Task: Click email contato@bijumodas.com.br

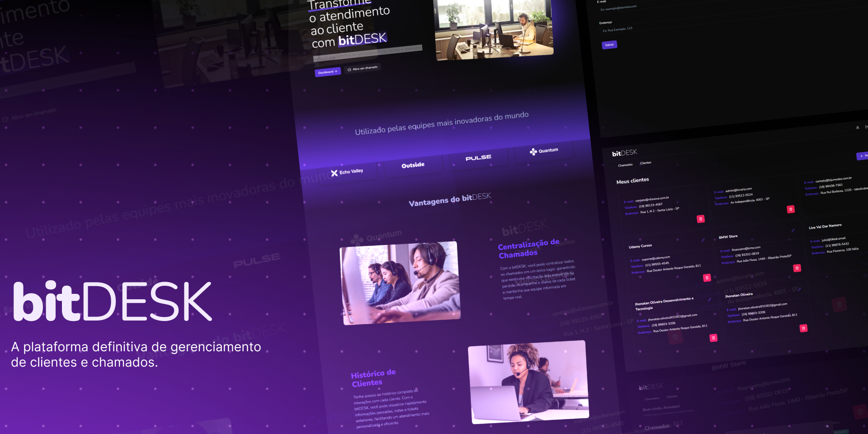Action: pyautogui.click(x=834, y=179)
